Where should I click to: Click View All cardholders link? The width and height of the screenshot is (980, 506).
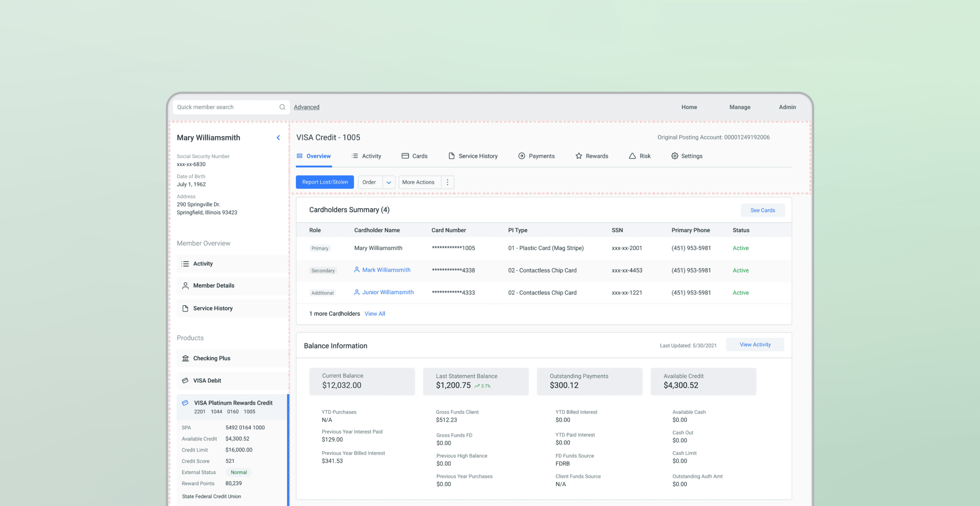pyautogui.click(x=375, y=314)
